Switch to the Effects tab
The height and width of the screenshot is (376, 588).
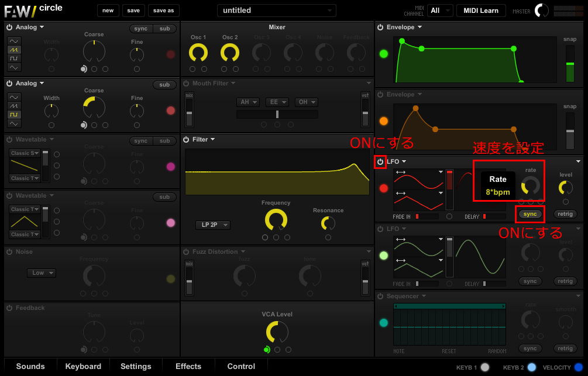[x=188, y=367]
